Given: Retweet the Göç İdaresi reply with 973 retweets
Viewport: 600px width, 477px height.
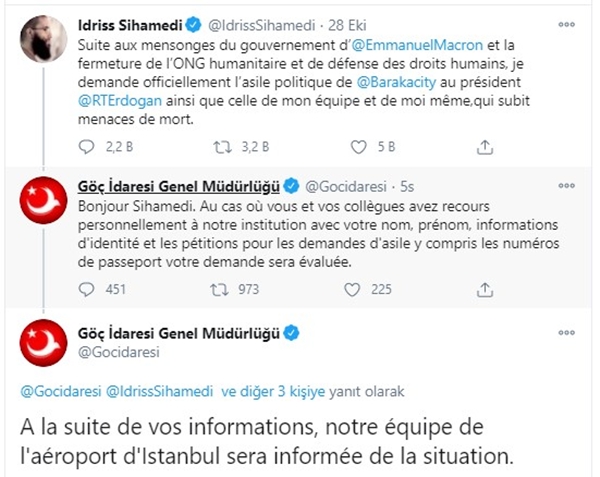Looking at the screenshot, I should [219, 290].
